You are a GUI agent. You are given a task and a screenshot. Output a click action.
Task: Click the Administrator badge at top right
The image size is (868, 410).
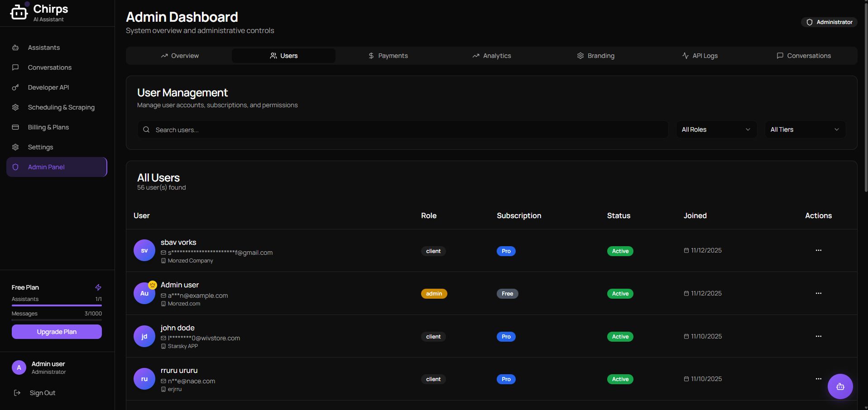(829, 22)
